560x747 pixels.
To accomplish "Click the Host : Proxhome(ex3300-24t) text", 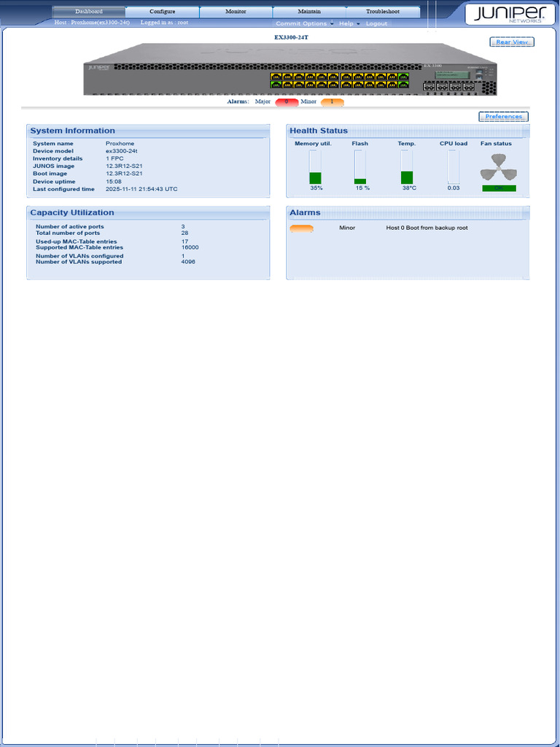I will point(92,23).
